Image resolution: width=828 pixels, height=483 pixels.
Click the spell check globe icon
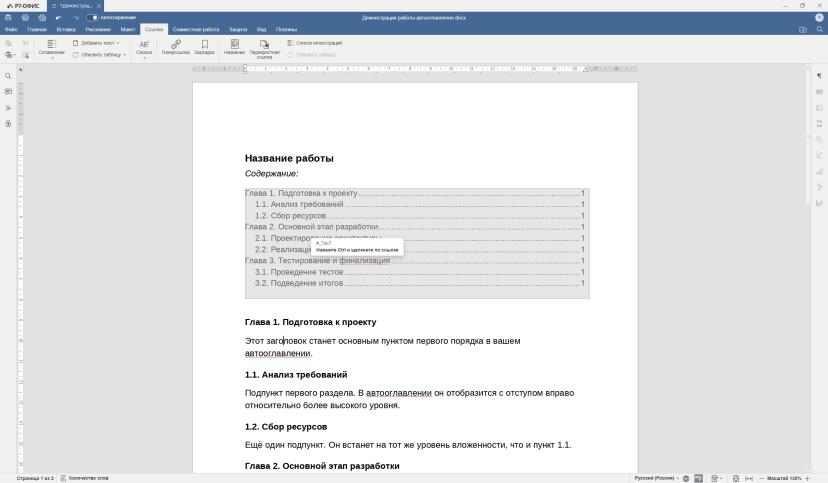(686, 478)
